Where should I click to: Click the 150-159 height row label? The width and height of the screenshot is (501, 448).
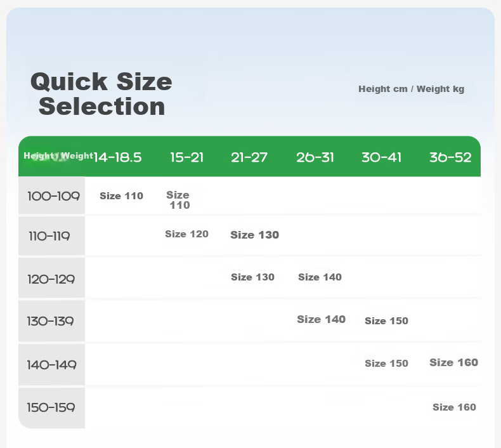click(x=51, y=407)
